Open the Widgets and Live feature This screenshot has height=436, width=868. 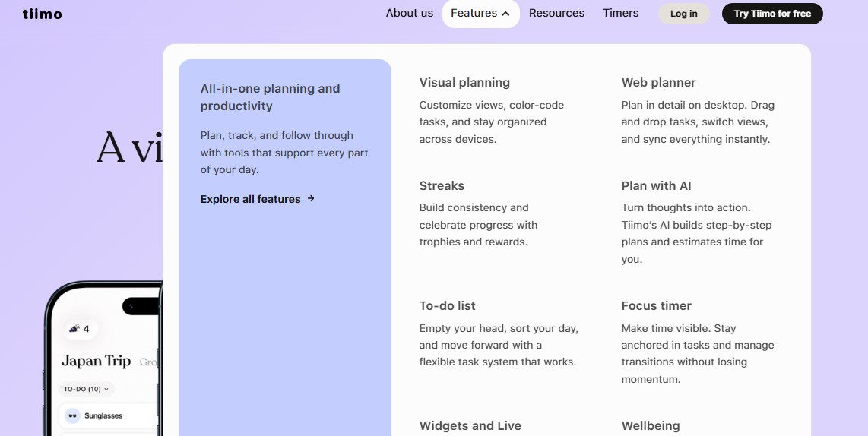470,426
